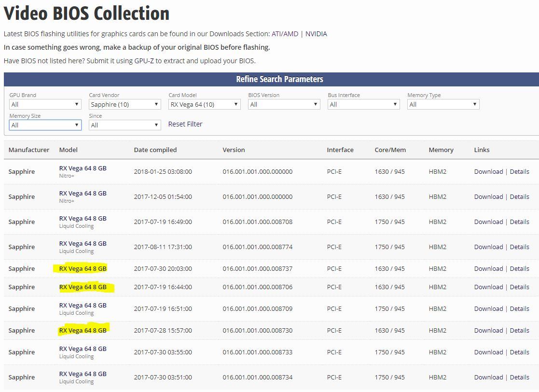539x392 pixels.
Task: Open RX Vega 64 model in 2017-07-30 03:51:00 row
Action: pos(83,374)
